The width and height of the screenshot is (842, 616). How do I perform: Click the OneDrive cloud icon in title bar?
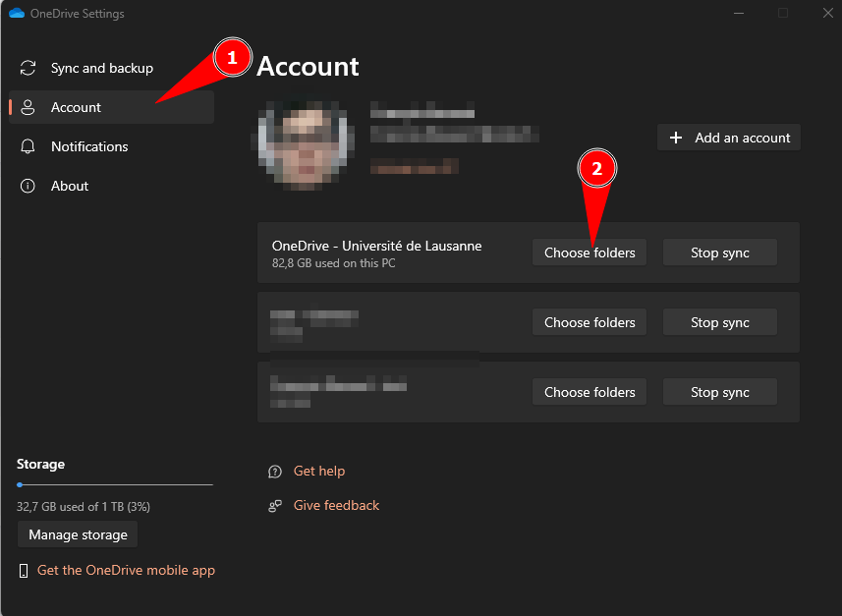coord(16,14)
